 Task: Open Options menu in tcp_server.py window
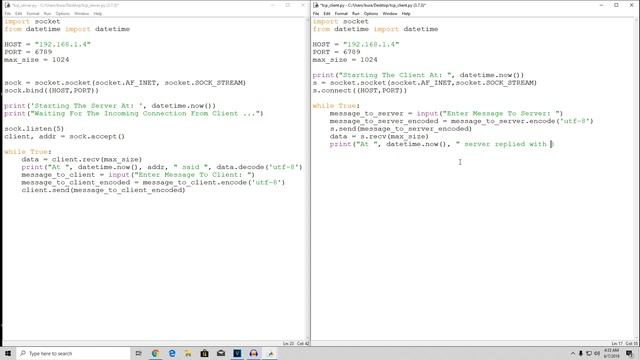[x=62, y=13]
